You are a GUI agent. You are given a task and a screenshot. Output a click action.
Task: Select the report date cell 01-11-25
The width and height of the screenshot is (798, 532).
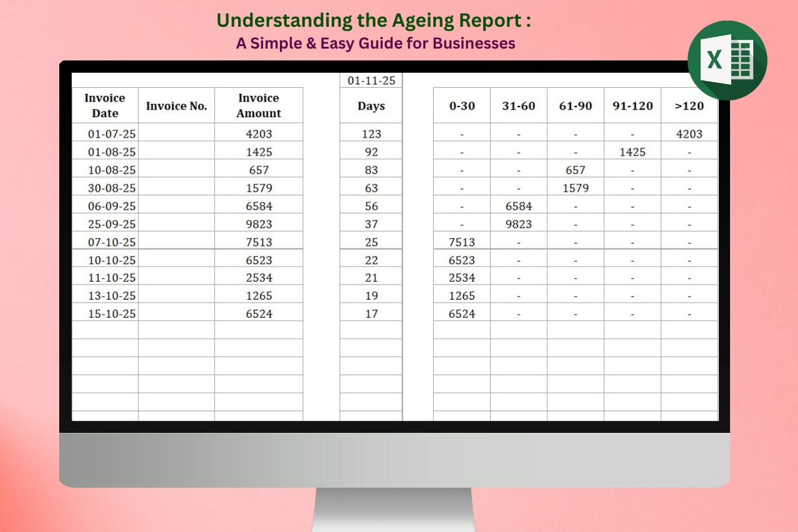coord(371,80)
